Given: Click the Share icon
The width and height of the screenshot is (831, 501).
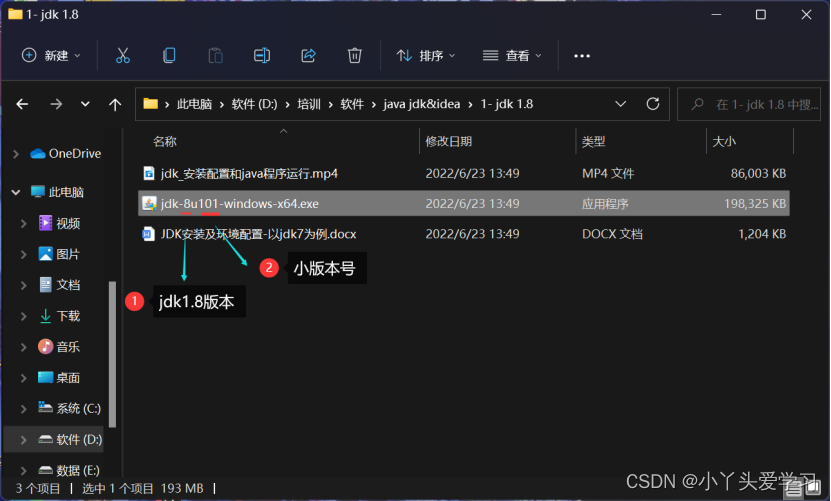Looking at the screenshot, I should [x=308, y=56].
